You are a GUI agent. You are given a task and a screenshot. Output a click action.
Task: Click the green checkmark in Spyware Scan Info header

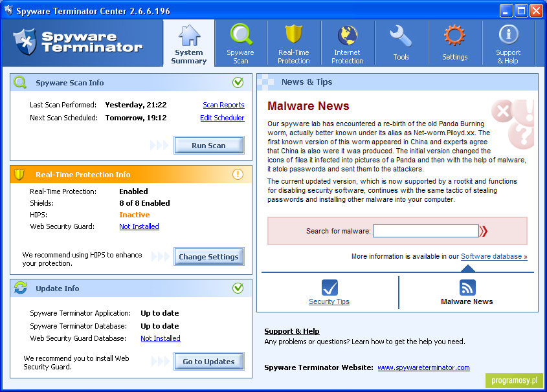(x=238, y=82)
